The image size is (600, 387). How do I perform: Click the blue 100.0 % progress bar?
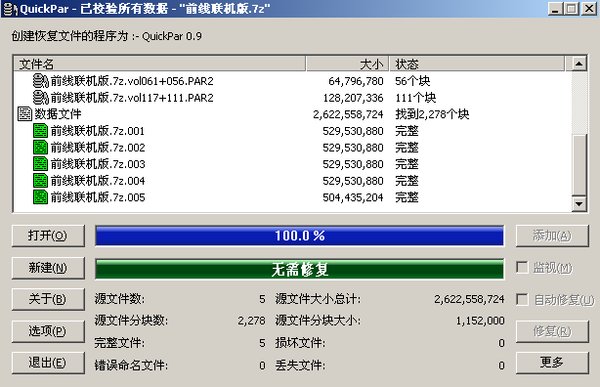[x=300, y=236]
